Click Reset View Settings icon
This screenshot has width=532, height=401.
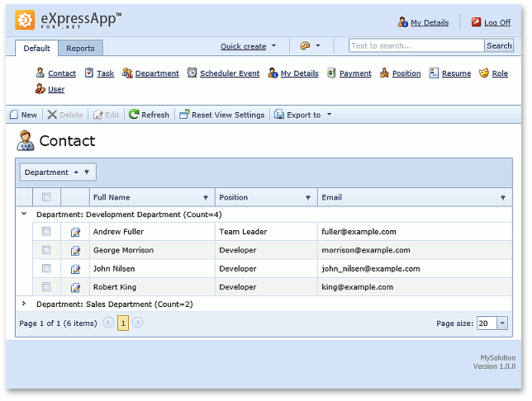pos(184,116)
